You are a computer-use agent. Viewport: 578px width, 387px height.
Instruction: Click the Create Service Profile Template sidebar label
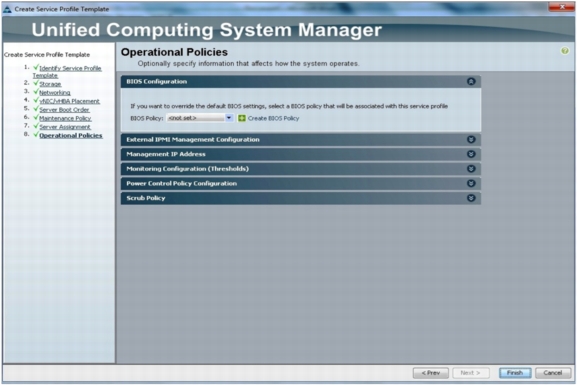[x=47, y=55]
